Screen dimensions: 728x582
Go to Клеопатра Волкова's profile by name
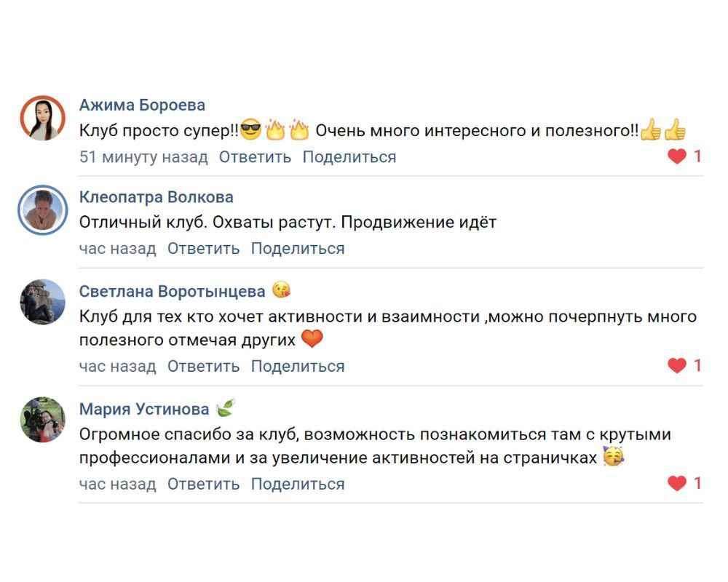pos(156,197)
